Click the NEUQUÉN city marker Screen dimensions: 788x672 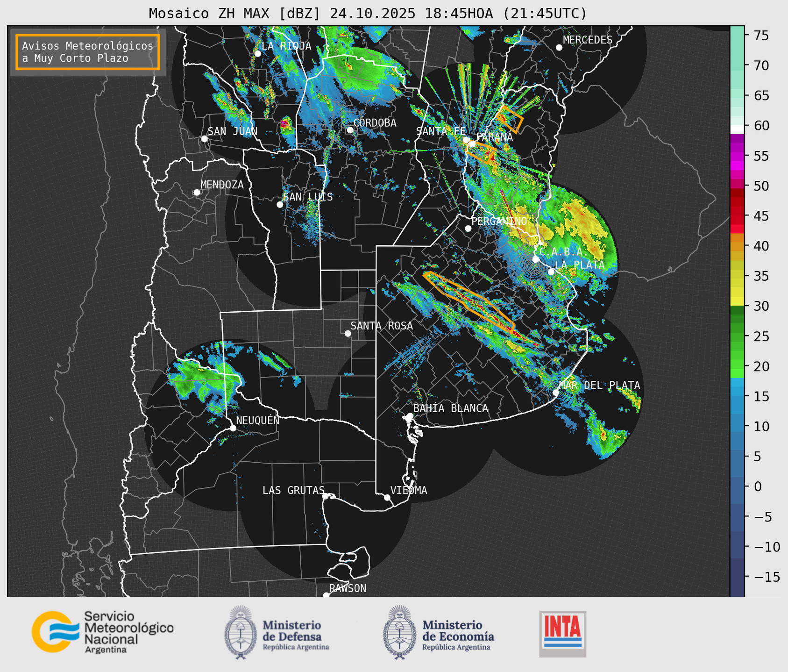(x=233, y=428)
